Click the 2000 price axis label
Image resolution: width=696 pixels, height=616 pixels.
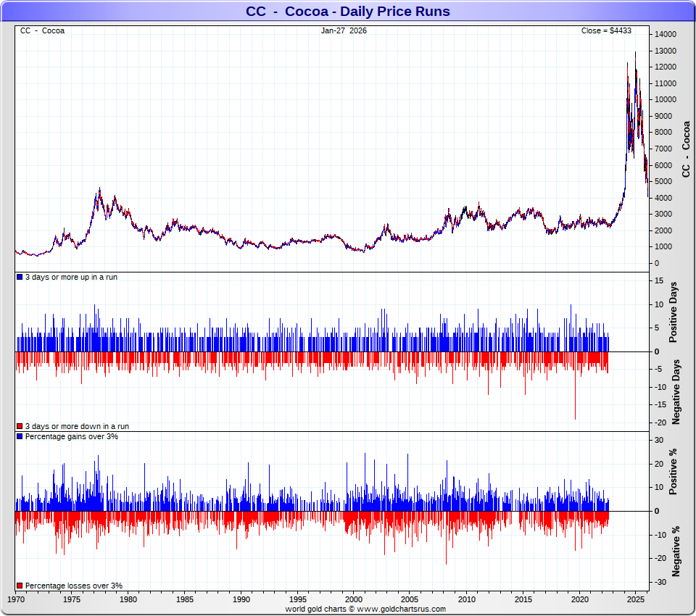point(663,230)
